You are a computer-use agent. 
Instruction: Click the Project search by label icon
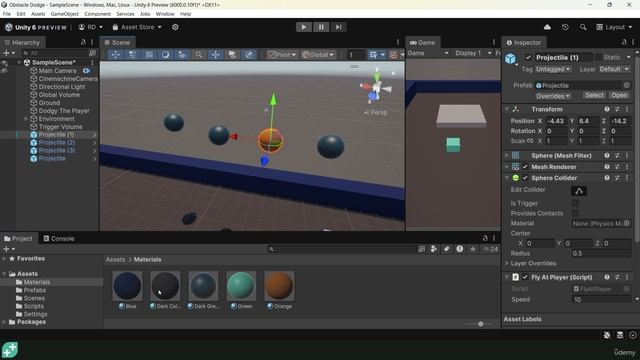[447, 249]
